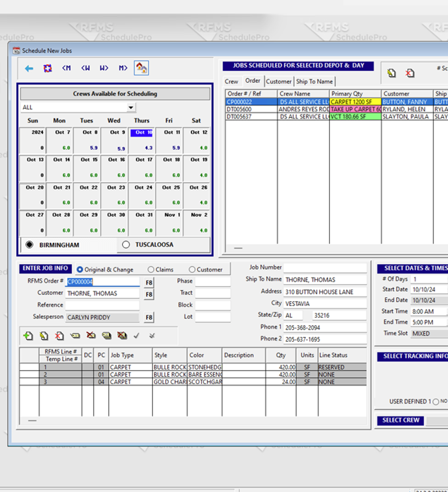Click the back arrow navigation icon
The image size is (448, 492).
pyautogui.click(x=29, y=68)
